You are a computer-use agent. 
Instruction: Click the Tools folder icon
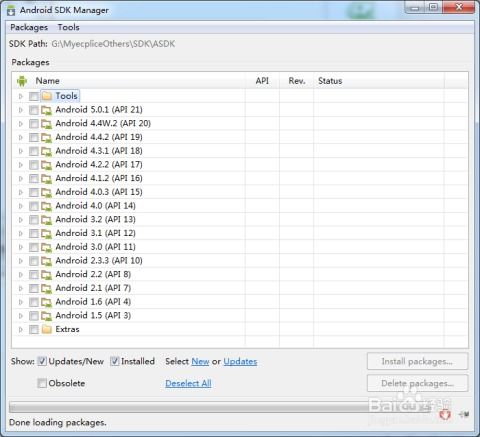pos(47,96)
